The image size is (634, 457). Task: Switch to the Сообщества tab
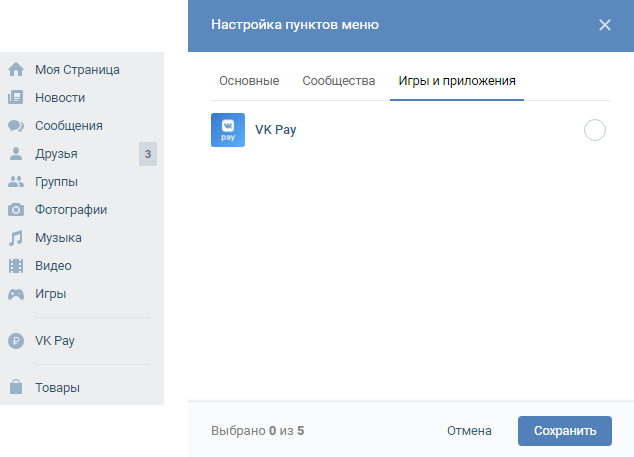click(338, 81)
